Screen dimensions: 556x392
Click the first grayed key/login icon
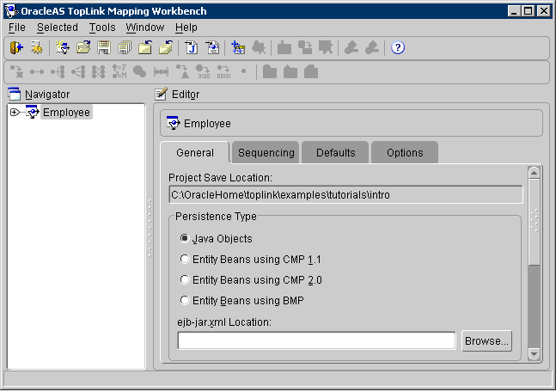[351, 47]
